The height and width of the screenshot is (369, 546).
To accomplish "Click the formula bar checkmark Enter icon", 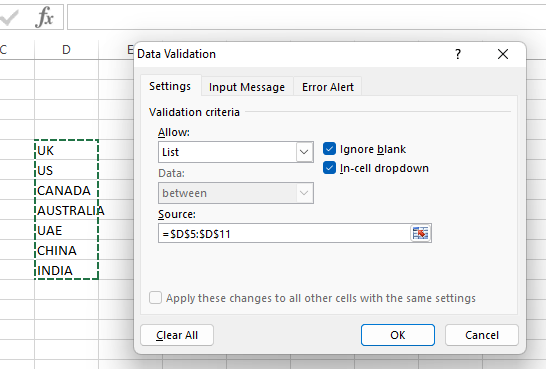I will click(9, 17).
